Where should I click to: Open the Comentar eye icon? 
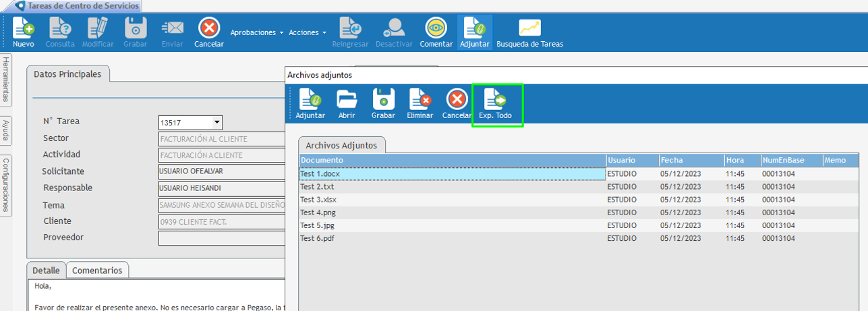pyautogui.click(x=436, y=29)
